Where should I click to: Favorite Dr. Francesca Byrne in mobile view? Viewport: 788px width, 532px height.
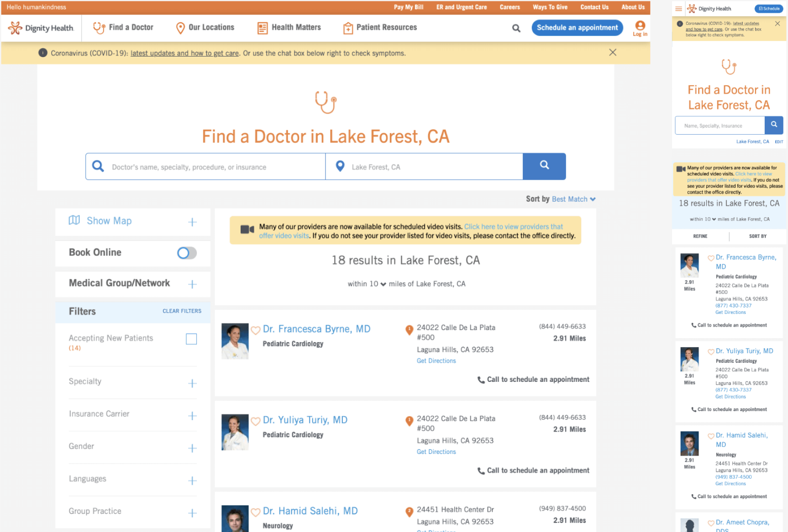point(711,258)
